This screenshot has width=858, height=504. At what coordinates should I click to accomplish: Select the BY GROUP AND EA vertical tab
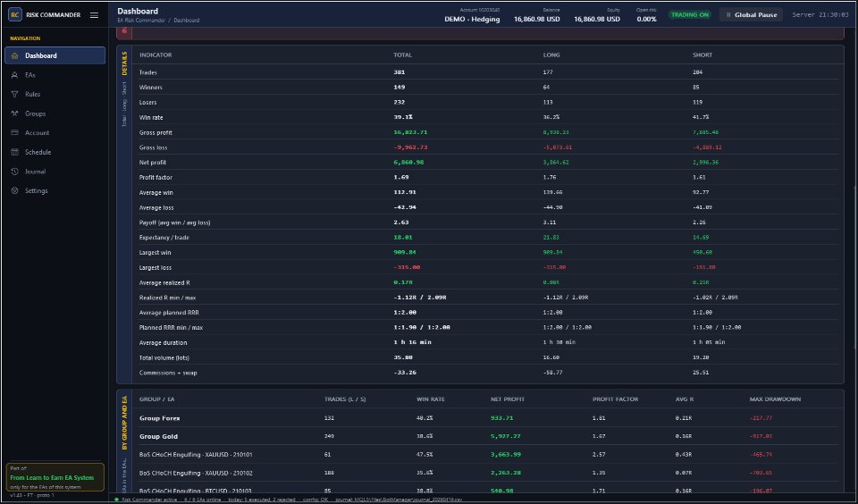pos(124,423)
